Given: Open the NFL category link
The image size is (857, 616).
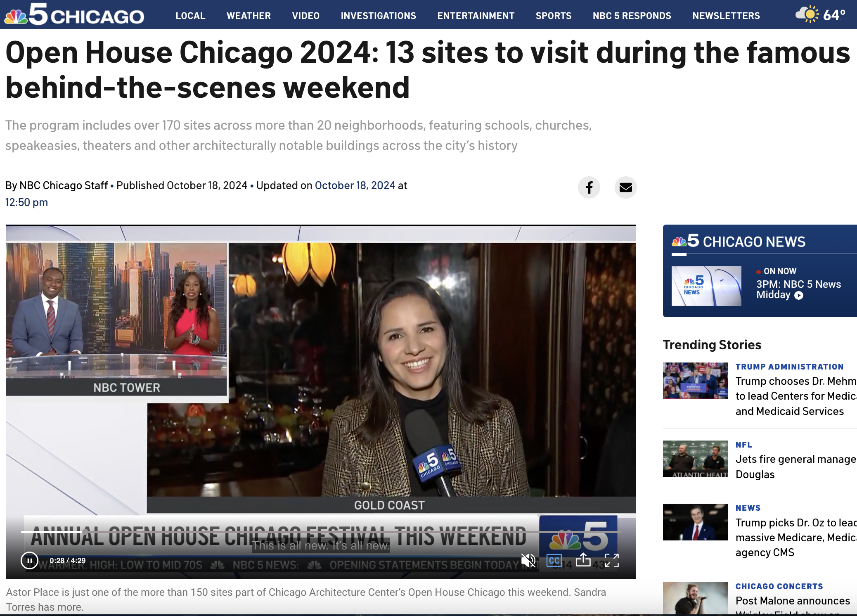Looking at the screenshot, I should click(x=744, y=445).
